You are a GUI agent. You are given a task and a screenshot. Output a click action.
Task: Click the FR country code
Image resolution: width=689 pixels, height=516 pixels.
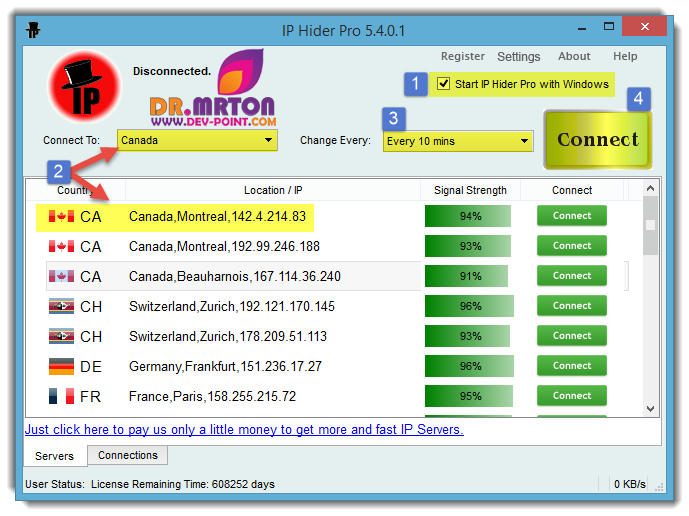(91, 396)
